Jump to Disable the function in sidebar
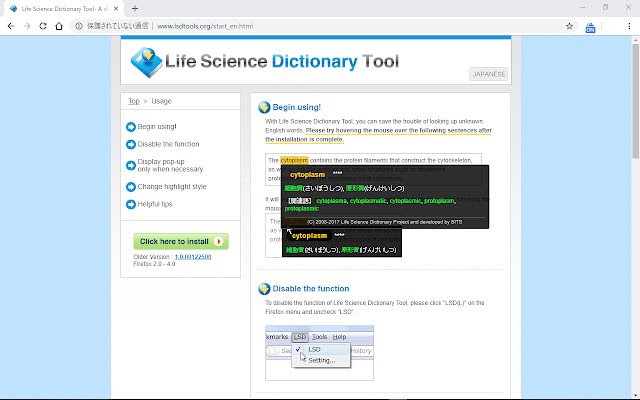The image size is (640, 400). 168,144
